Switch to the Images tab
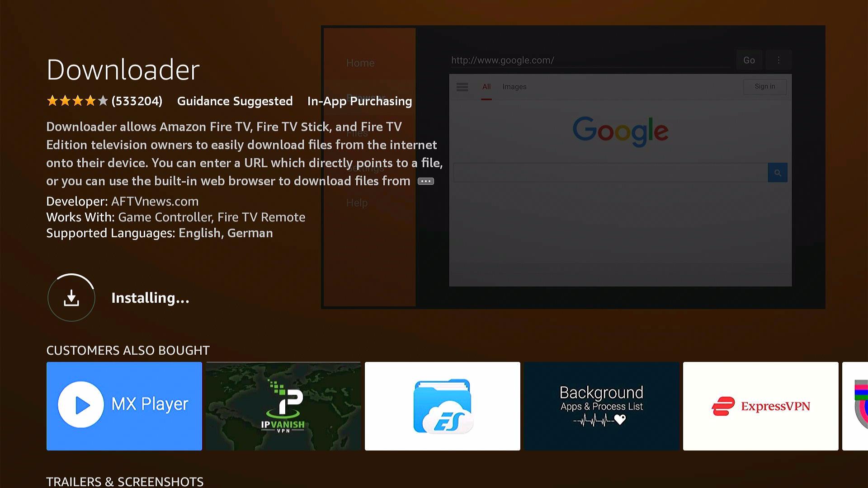The height and width of the screenshot is (488, 868). point(514,87)
